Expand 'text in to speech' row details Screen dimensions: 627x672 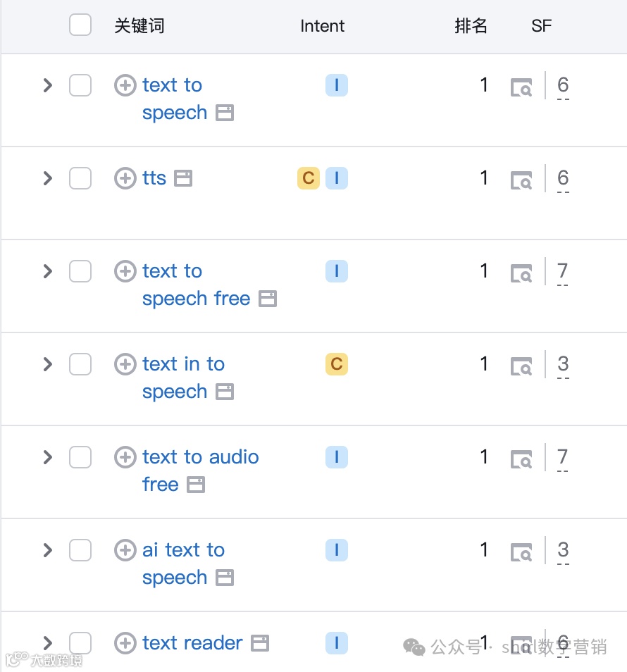pyautogui.click(x=48, y=364)
